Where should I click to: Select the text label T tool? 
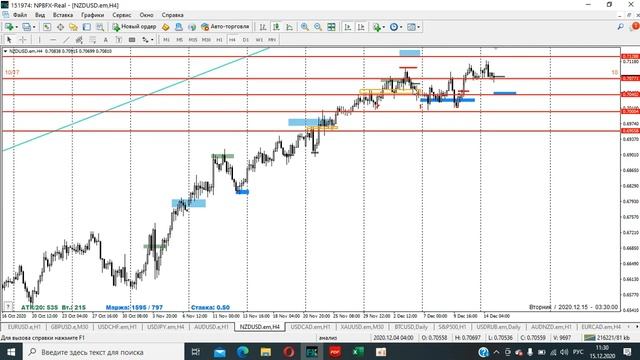[119, 40]
